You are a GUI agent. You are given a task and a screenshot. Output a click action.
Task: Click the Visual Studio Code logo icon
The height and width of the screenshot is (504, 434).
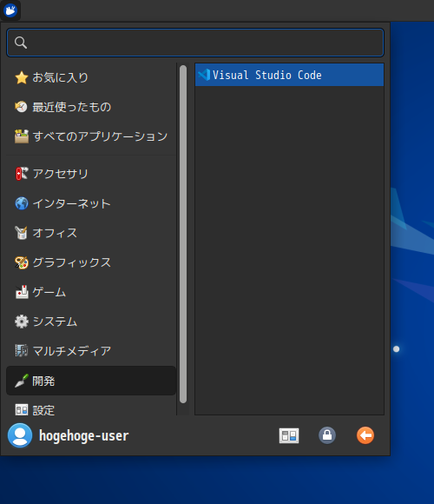204,75
